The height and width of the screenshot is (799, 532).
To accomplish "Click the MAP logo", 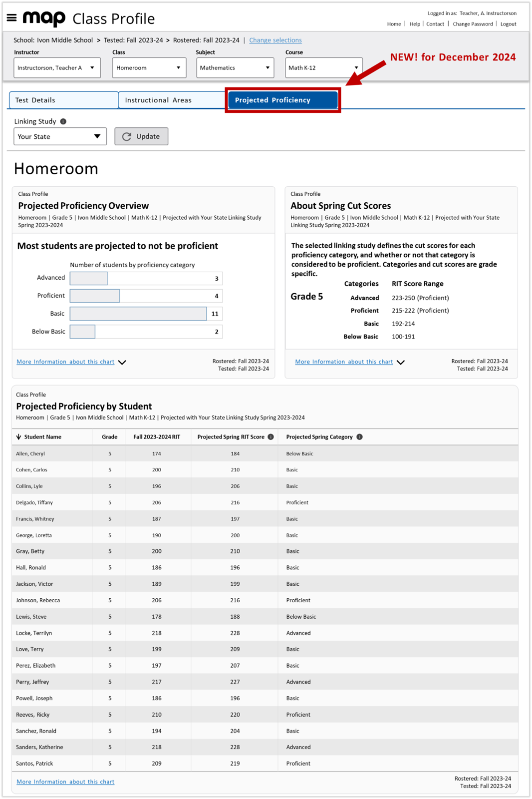I will coord(44,18).
